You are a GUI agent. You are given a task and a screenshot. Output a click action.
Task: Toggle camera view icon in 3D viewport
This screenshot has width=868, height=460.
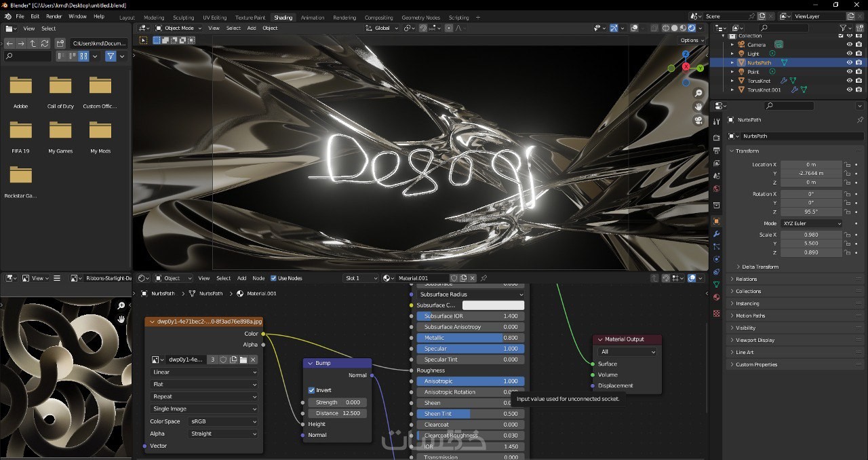tap(698, 121)
